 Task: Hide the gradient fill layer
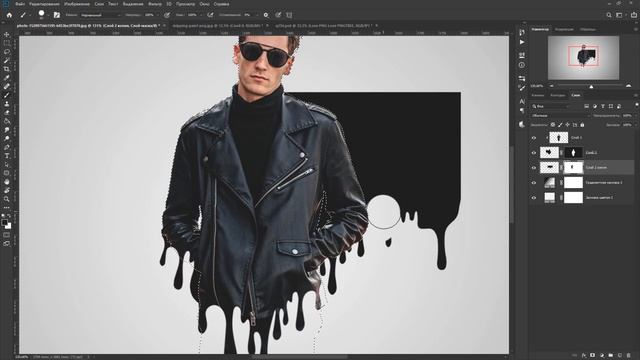pos(533,182)
